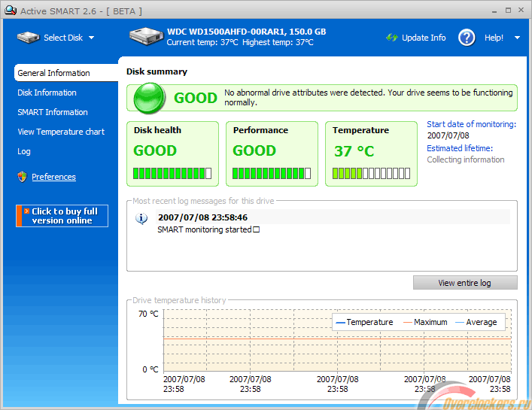Click the start date value 2007/07/08
Screen dimensions: 532x410
(448, 135)
